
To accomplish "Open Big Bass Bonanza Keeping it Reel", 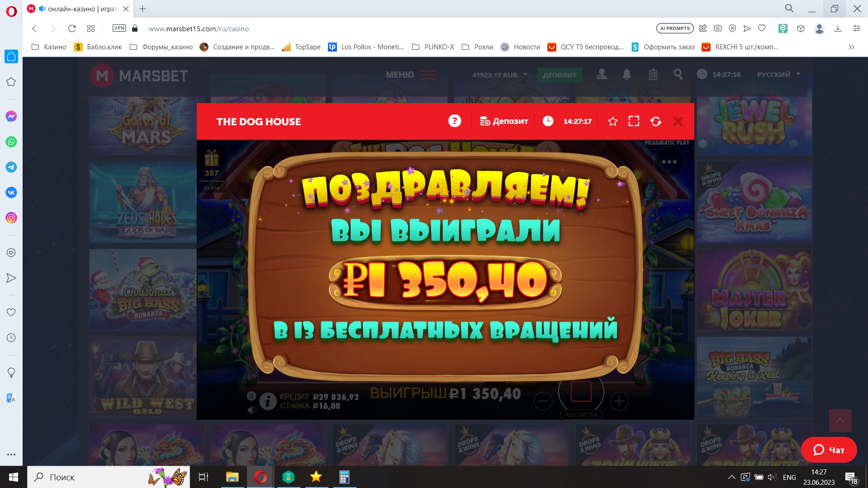I will 754,377.
